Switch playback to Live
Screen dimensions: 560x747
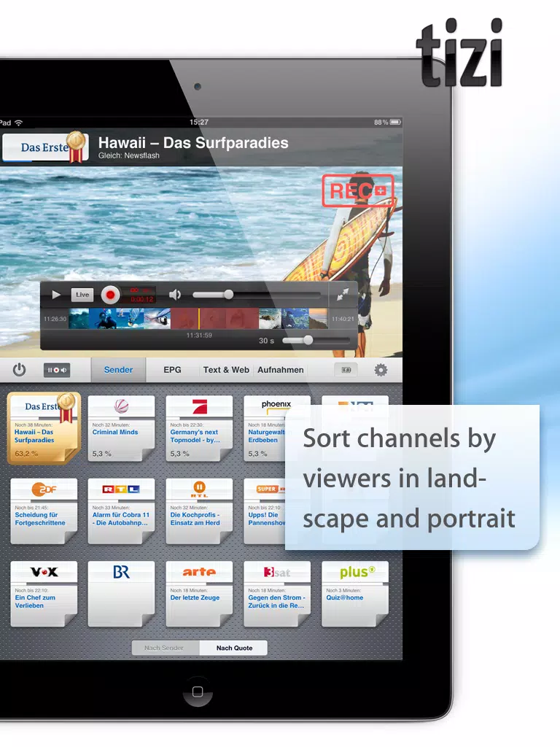coord(82,295)
